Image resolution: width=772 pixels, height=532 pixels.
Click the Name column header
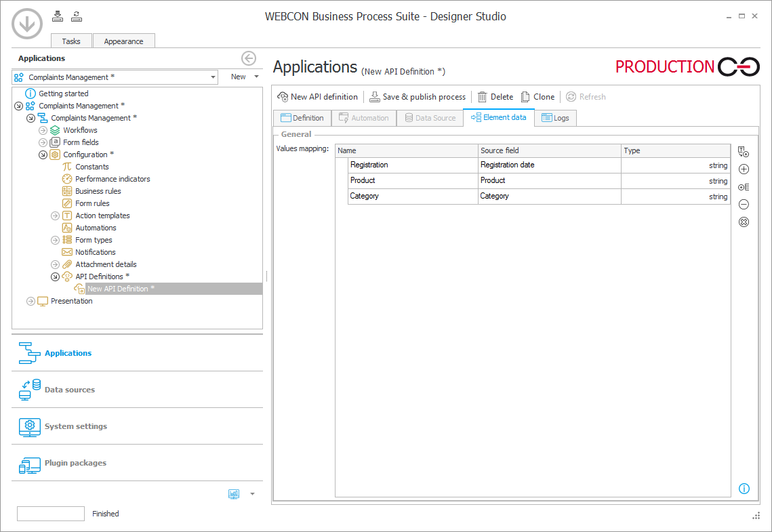407,150
